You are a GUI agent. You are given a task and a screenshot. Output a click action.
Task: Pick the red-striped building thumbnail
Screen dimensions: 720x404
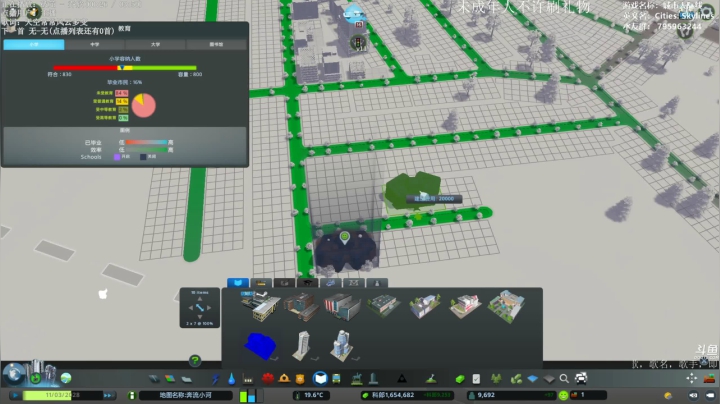(x=342, y=307)
